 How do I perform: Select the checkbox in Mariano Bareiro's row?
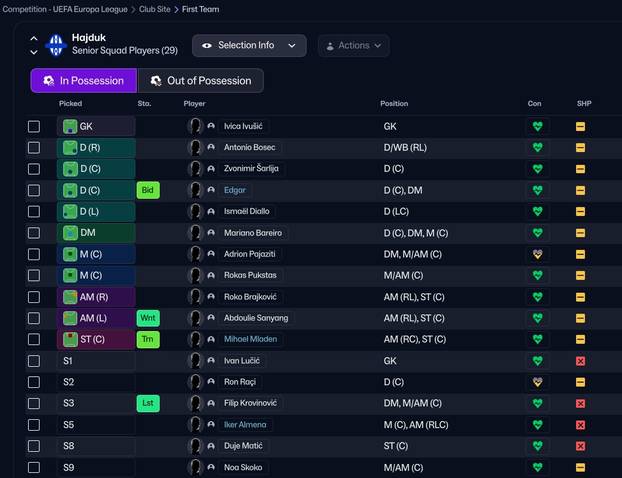[34, 233]
